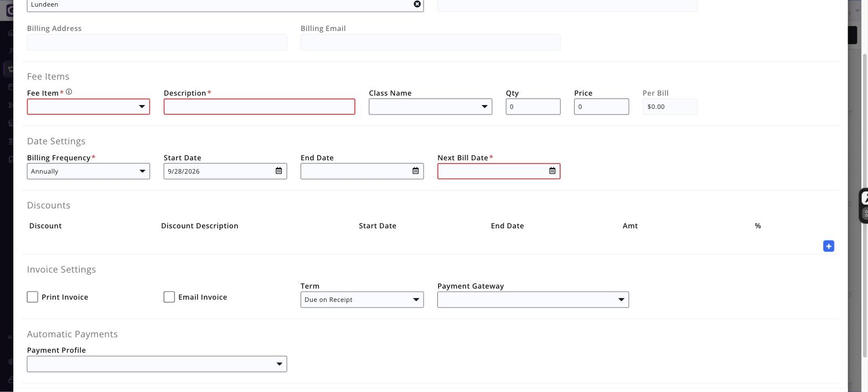Open the Fee Item dropdown
Viewport: 868px width, 392px height.
pyautogui.click(x=89, y=107)
